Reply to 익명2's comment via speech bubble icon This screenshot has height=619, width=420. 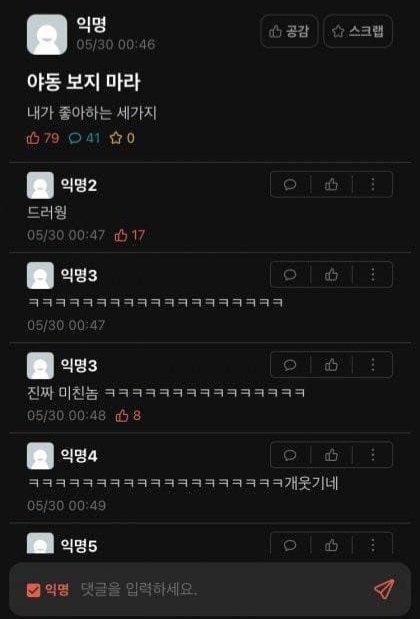point(290,184)
